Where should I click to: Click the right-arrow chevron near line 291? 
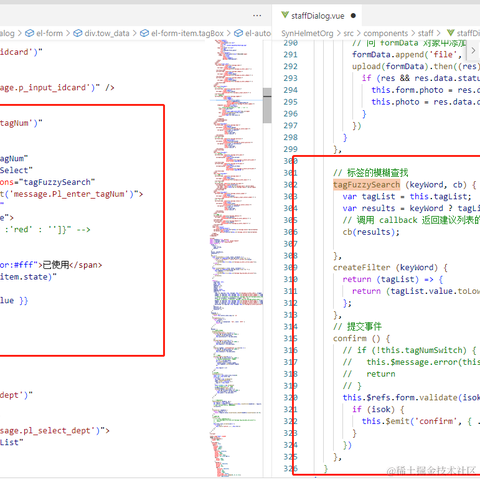pos(473,51)
